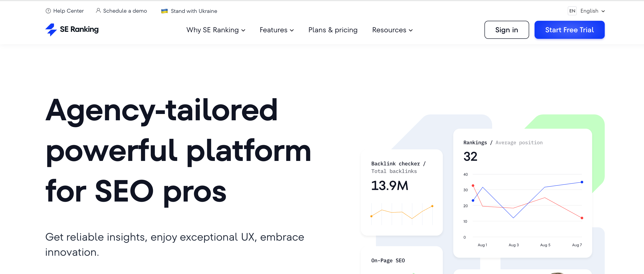This screenshot has height=274, width=644.
Task: Click the Sign in button
Action: pyautogui.click(x=506, y=30)
